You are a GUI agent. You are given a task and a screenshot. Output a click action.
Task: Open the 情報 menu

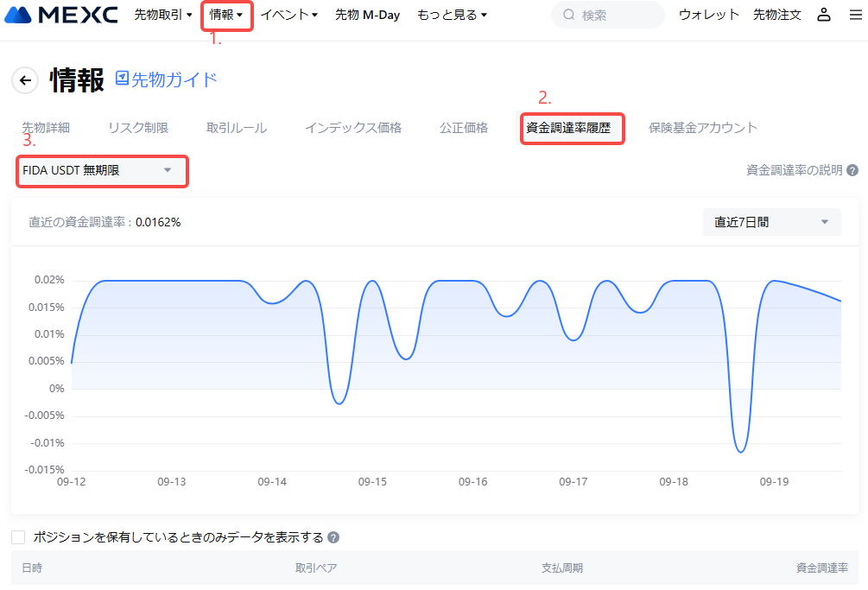[x=226, y=15]
